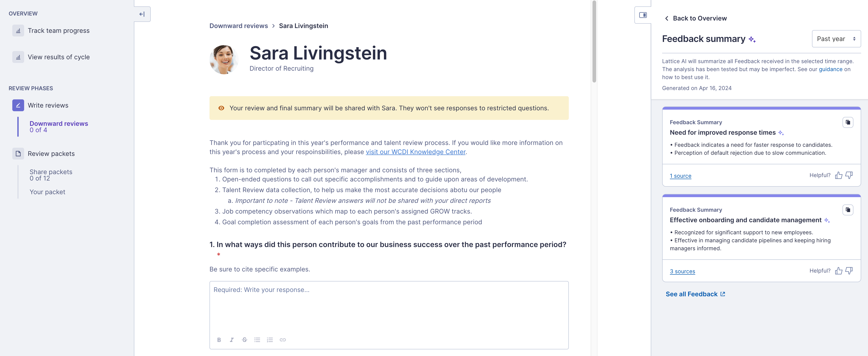Apply italic formatting in the response editor
The image size is (868, 356).
(232, 340)
